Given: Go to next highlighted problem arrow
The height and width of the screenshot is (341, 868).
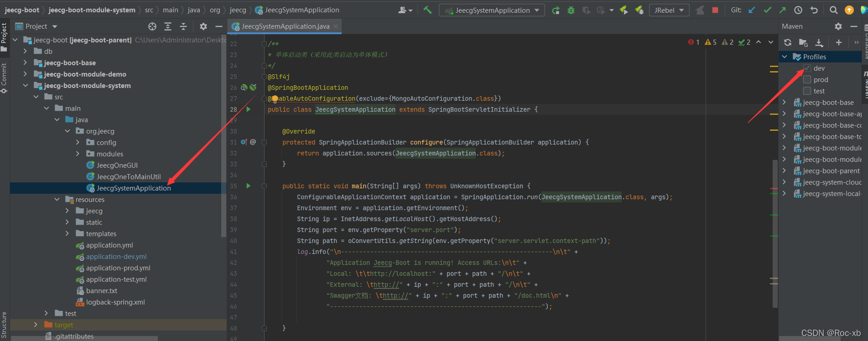Looking at the screenshot, I should (771, 42).
